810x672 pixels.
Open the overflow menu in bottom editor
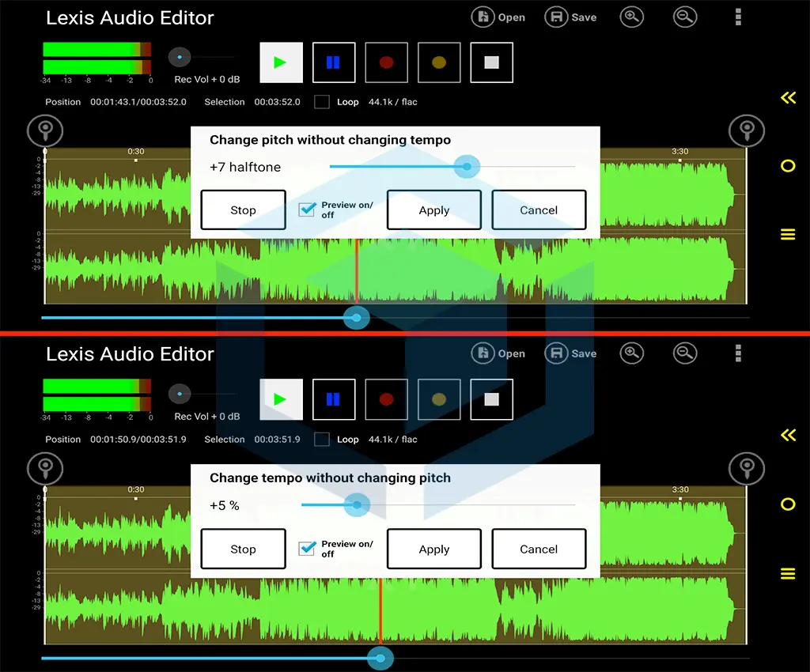click(x=738, y=353)
